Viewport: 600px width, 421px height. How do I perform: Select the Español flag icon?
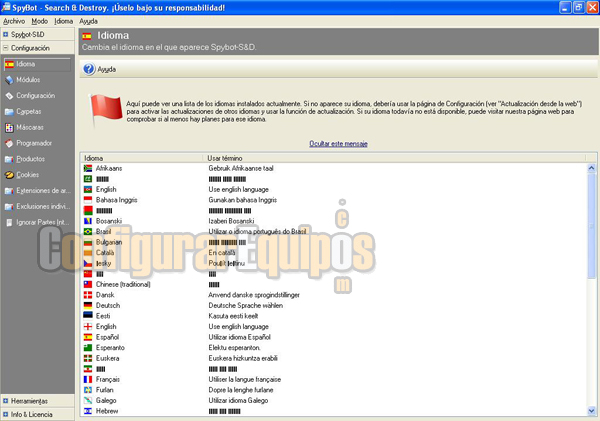88,337
